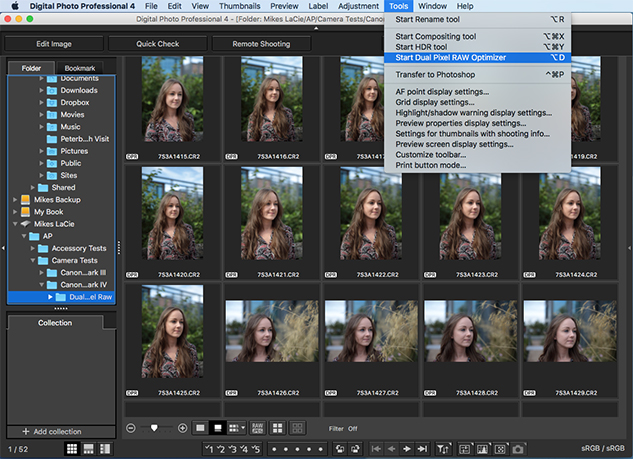Click the clear all selection grid icon
633x459 pixels.
[x=297, y=428]
